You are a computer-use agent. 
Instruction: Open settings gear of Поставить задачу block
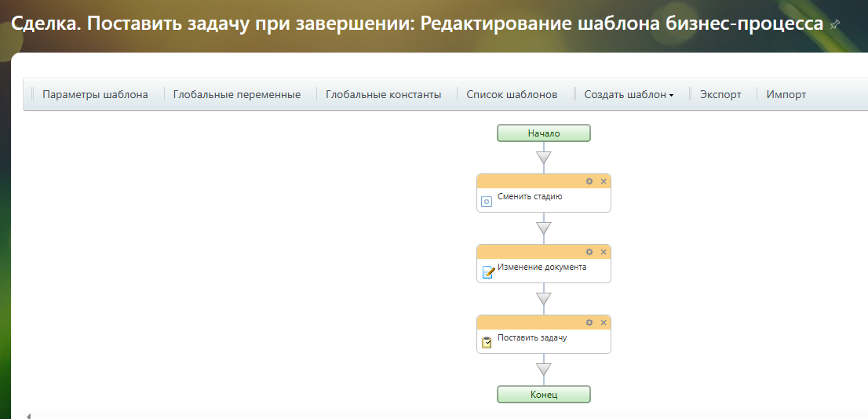point(589,322)
